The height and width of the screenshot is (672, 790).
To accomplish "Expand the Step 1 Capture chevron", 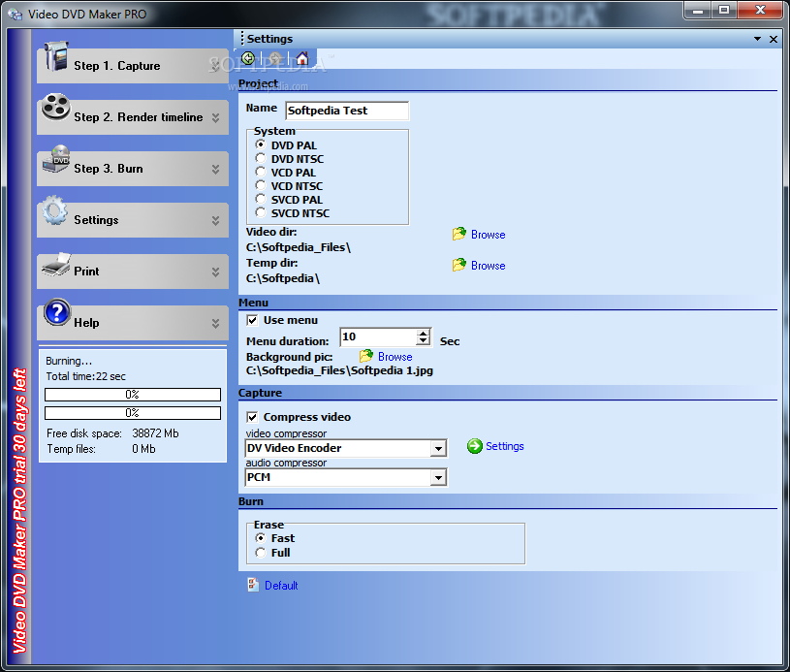I will coord(215,67).
